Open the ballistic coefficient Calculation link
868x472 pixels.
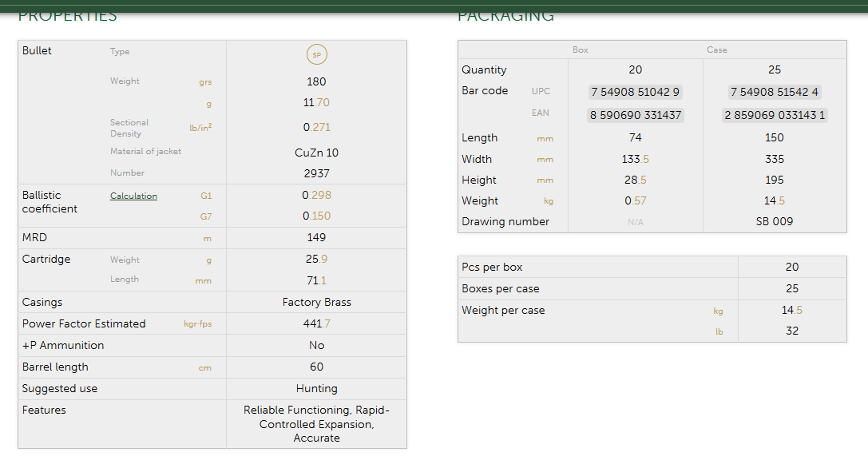[x=133, y=196]
